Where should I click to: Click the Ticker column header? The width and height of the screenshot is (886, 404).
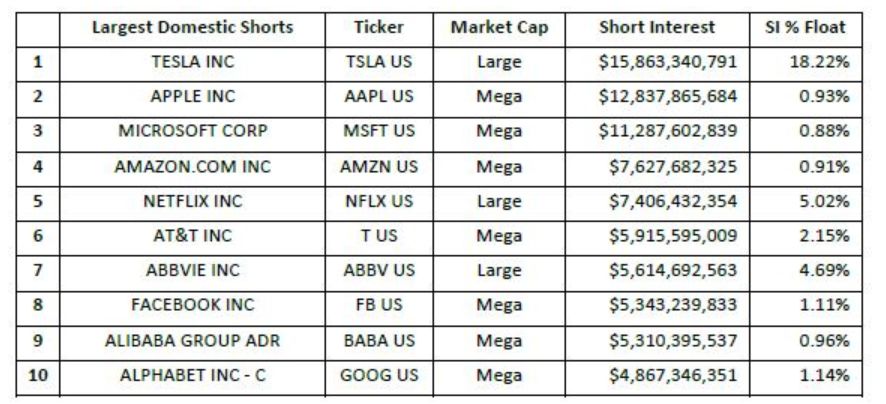(x=379, y=28)
